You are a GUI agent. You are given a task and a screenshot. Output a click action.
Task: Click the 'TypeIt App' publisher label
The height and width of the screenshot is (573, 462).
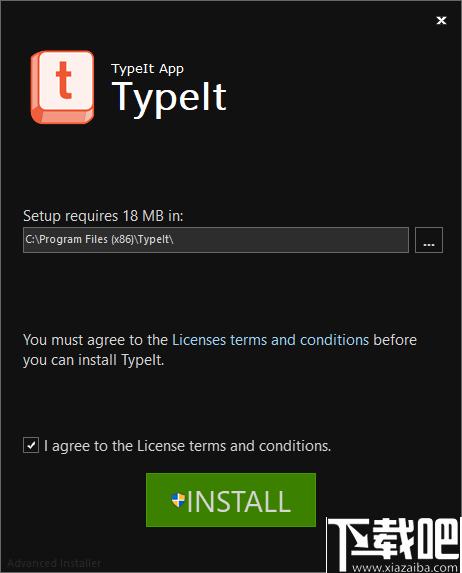click(x=148, y=69)
